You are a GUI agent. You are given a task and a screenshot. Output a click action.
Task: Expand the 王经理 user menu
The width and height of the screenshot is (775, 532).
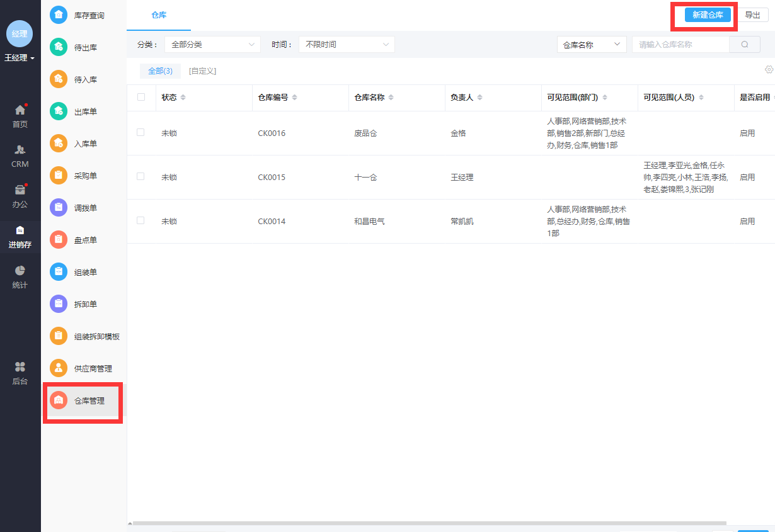click(20, 58)
